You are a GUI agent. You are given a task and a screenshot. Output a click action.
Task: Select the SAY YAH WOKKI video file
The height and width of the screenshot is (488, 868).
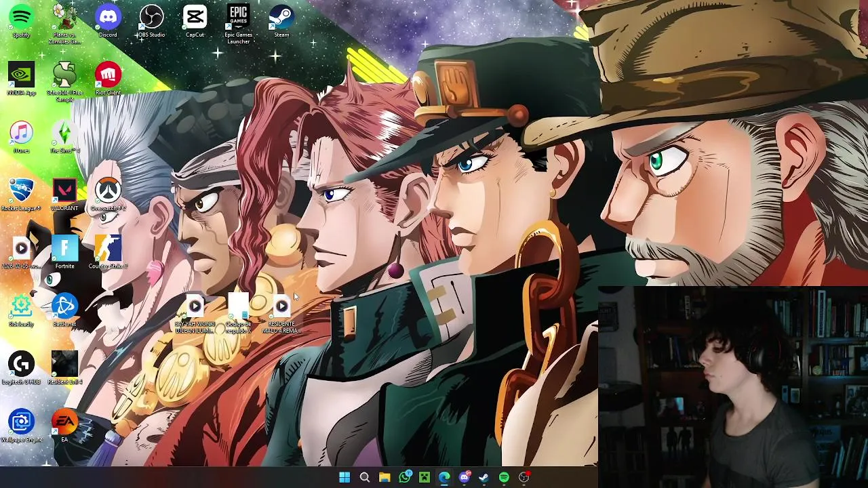195,314
